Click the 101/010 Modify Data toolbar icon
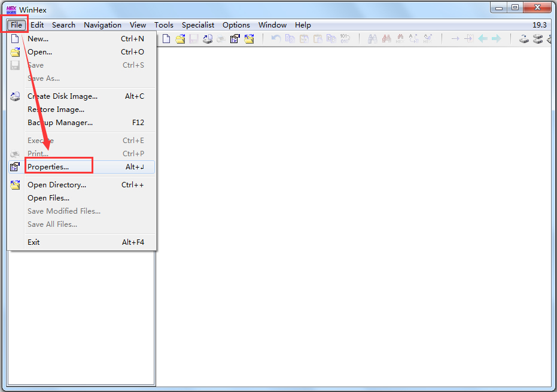This screenshot has width=557, height=392. click(345, 38)
